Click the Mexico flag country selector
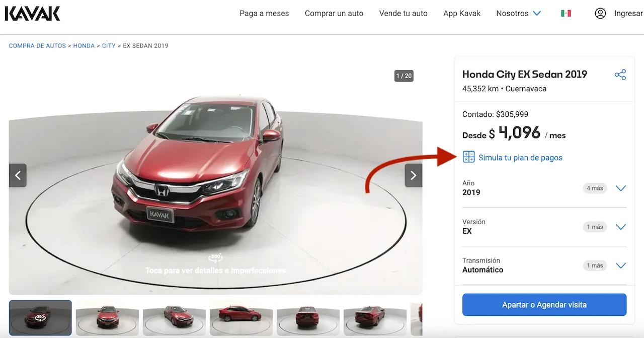This screenshot has width=644, height=338. [566, 14]
